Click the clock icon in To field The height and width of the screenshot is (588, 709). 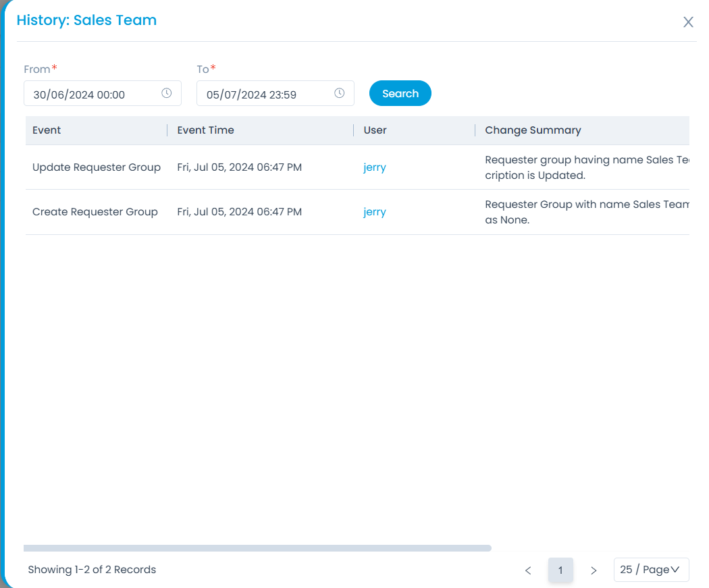point(340,94)
